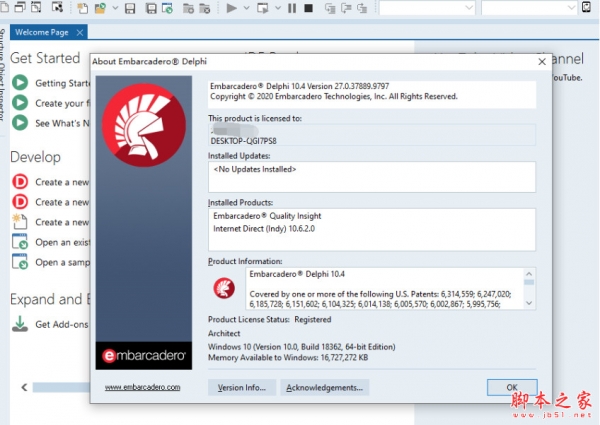Open the second empty toolbar combo box
Image resolution: width=600 pixels, height=425 pixels.
[x=529, y=8]
